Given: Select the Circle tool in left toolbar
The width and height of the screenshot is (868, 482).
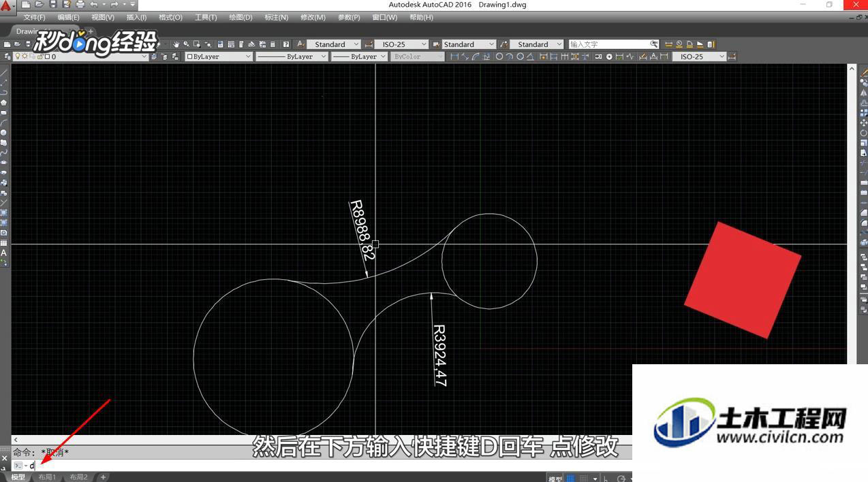Looking at the screenshot, I should pyautogui.click(x=4, y=133).
